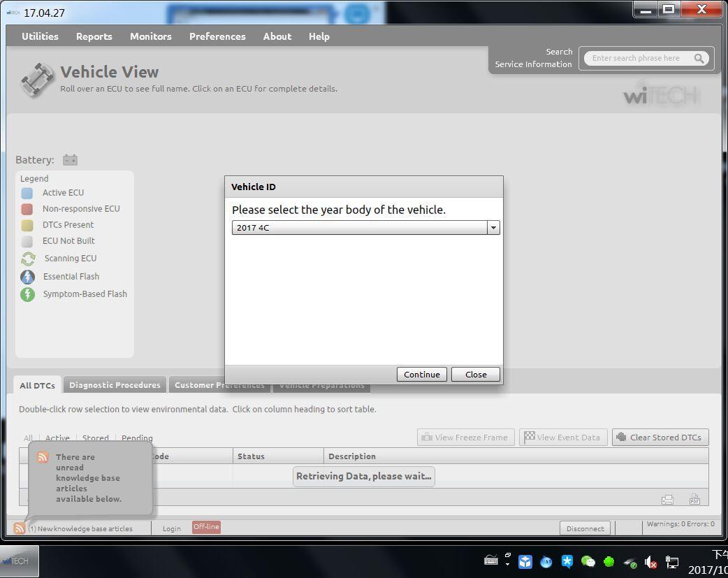Click Continue in the Vehicle ID dialog
This screenshot has width=728, height=578.
coord(421,374)
